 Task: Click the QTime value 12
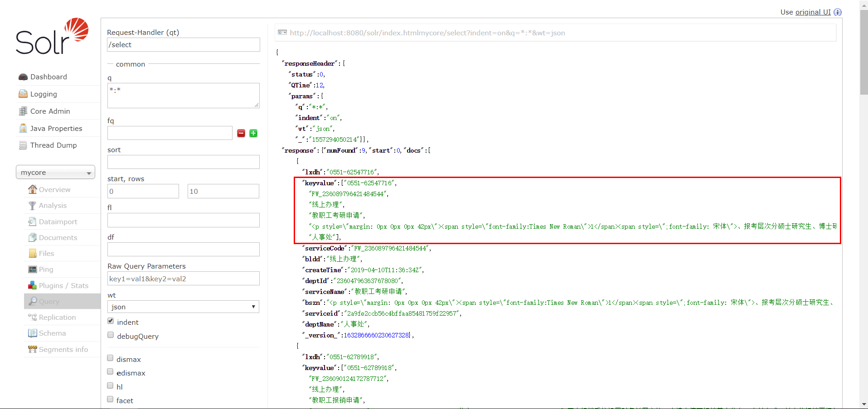coord(319,85)
